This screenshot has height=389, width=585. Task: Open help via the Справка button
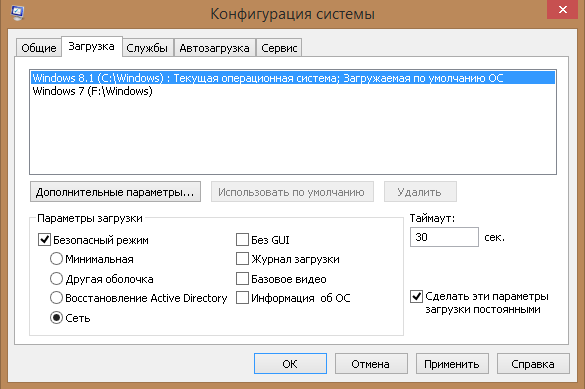[x=533, y=364]
